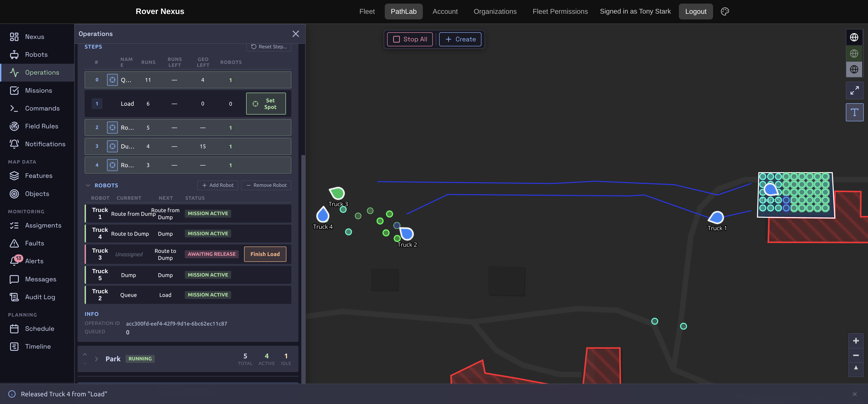Select step 1 Load row number
The height and width of the screenshot is (404, 868).
(x=97, y=104)
